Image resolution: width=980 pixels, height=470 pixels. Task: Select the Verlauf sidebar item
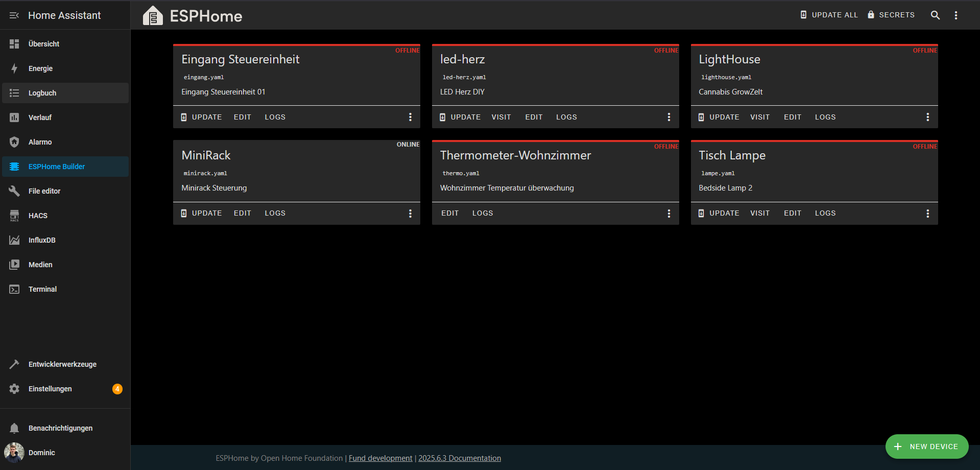tap(65, 118)
